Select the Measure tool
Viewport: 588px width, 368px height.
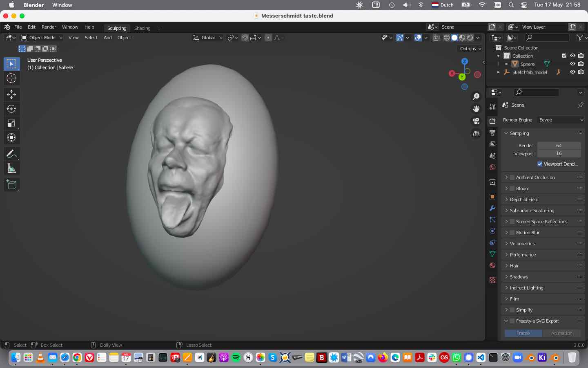tap(11, 168)
